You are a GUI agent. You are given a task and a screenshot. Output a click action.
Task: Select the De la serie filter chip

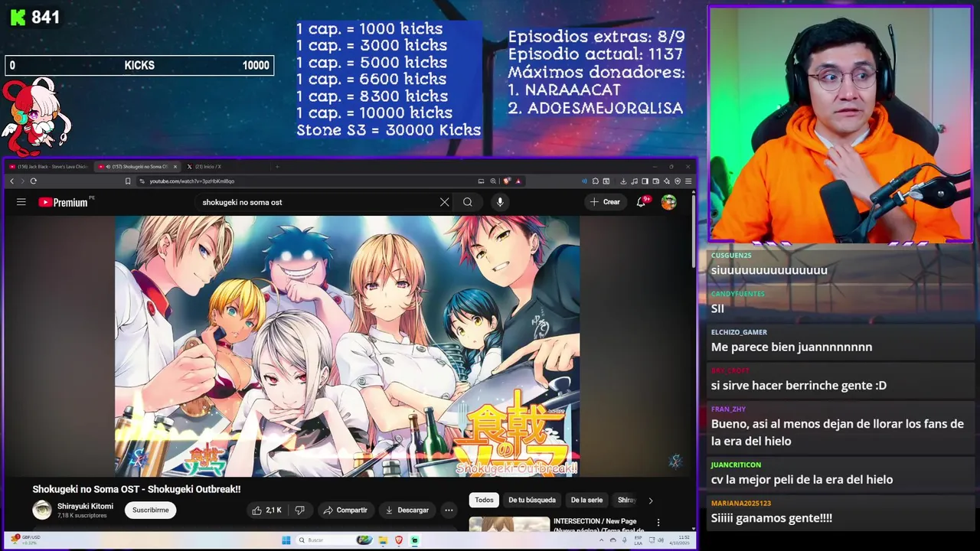tap(586, 500)
